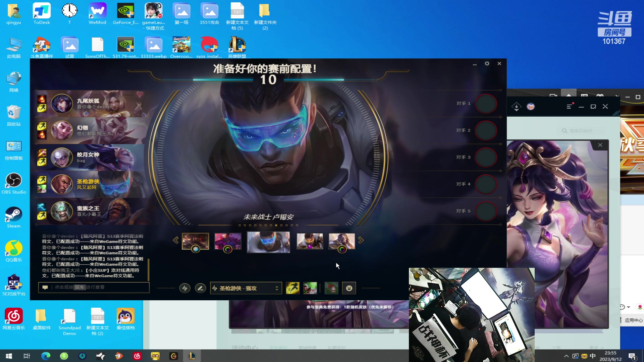Click the rune recommendation icon beside the pencil
644x362 pixels.
[184, 288]
